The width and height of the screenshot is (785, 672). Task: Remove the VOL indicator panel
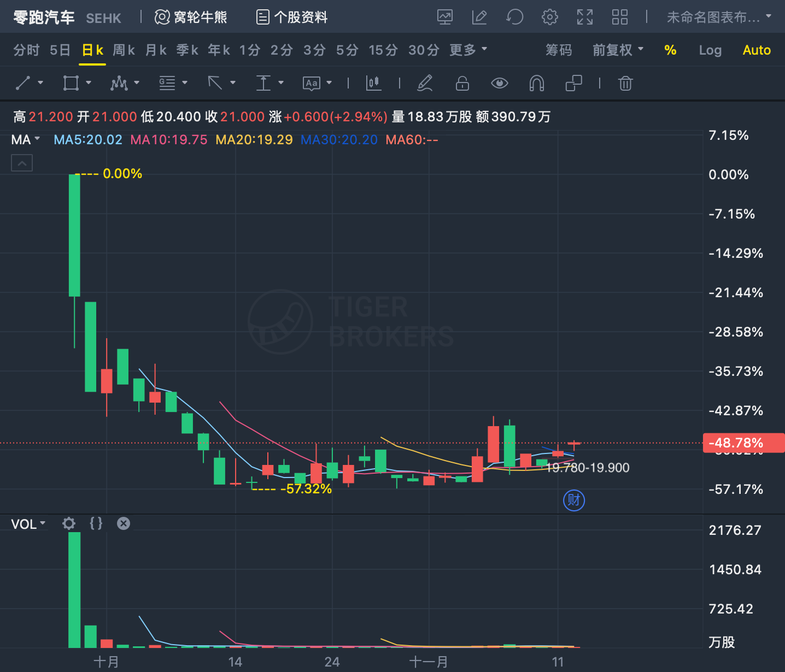point(124,523)
